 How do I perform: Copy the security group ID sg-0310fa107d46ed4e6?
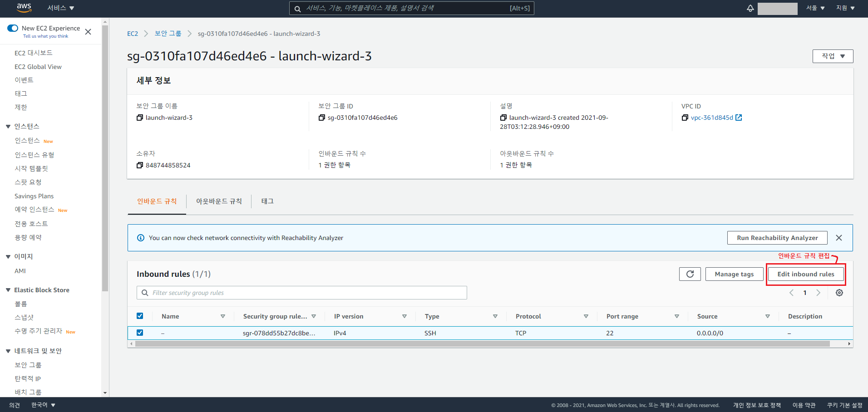point(322,118)
